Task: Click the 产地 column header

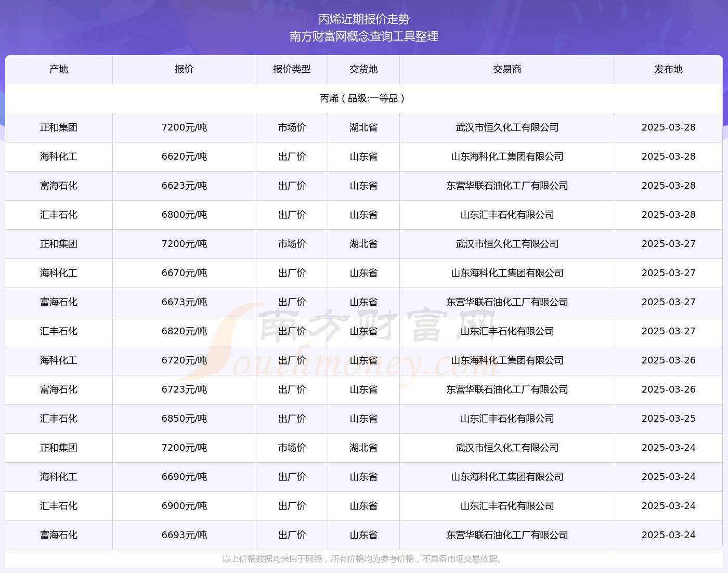Action: click(x=59, y=69)
